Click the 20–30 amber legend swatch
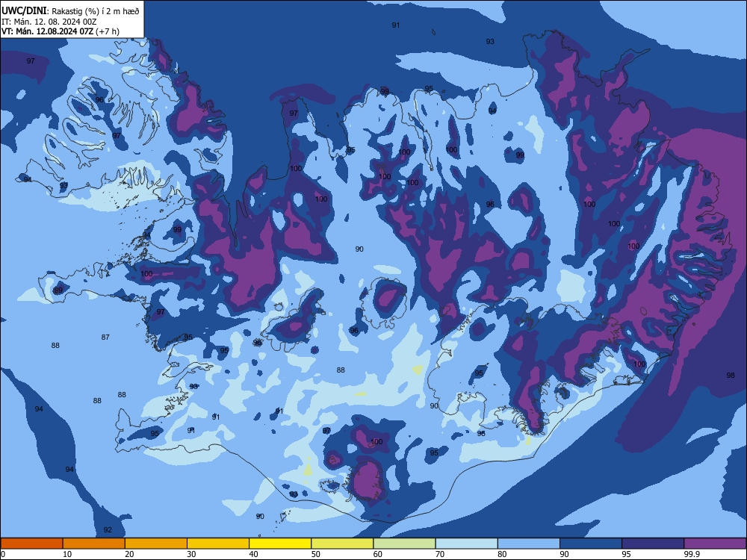The height and width of the screenshot is (560, 747). click(156, 544)
